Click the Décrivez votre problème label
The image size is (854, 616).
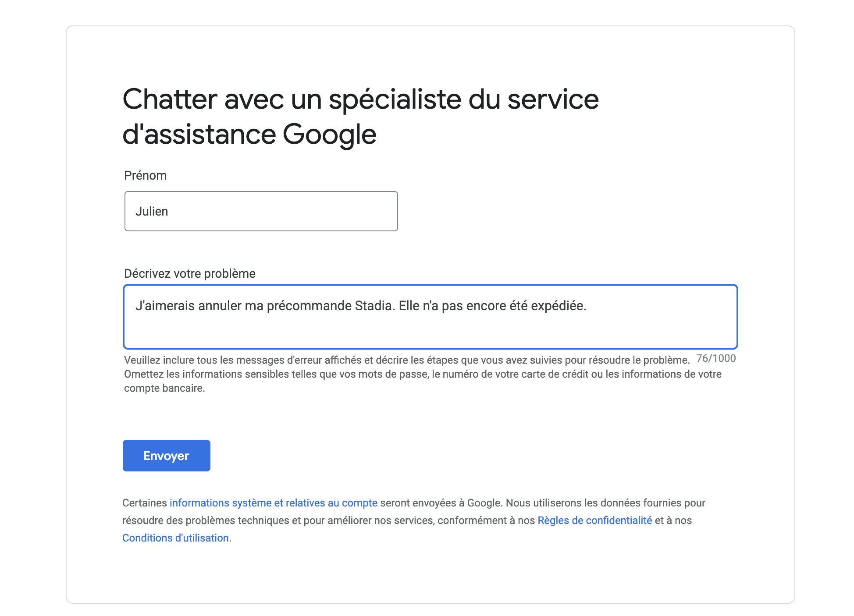coord(189,273)
